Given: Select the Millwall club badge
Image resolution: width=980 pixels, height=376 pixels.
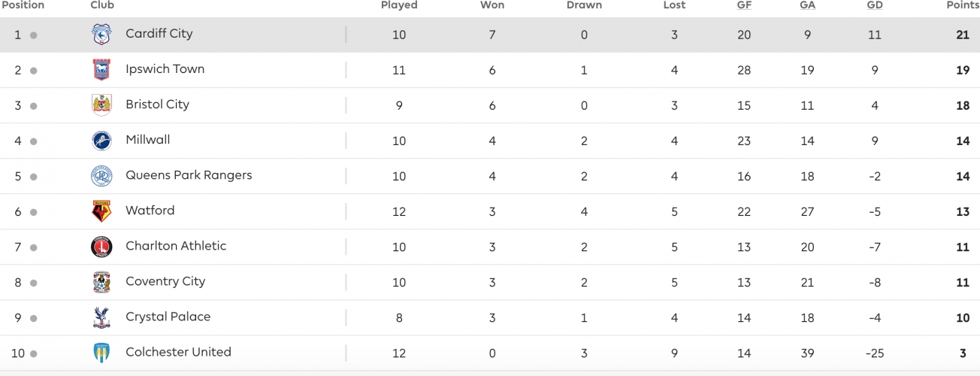Looking at the screenshot, I should 101,141.
